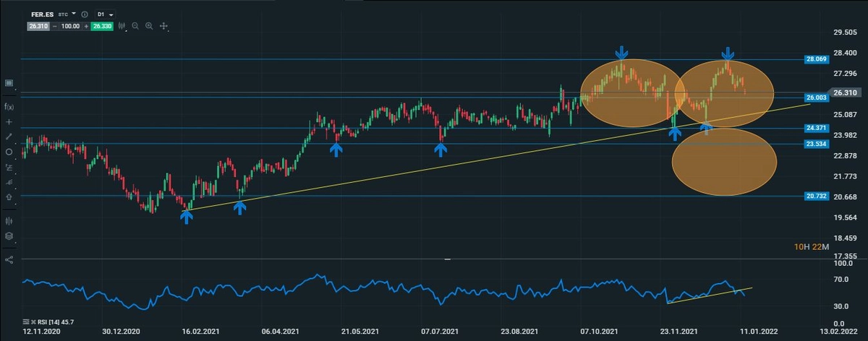Click the share icon in left sidebar
868x341 pixels.
click(x=9, y=259)
